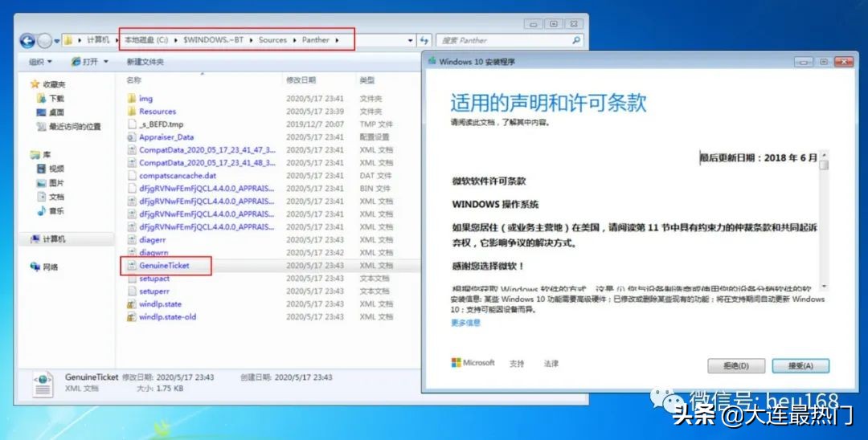Click the Panther search input field
The height and width of the screenshot is (440, 868).
point(510,40)
